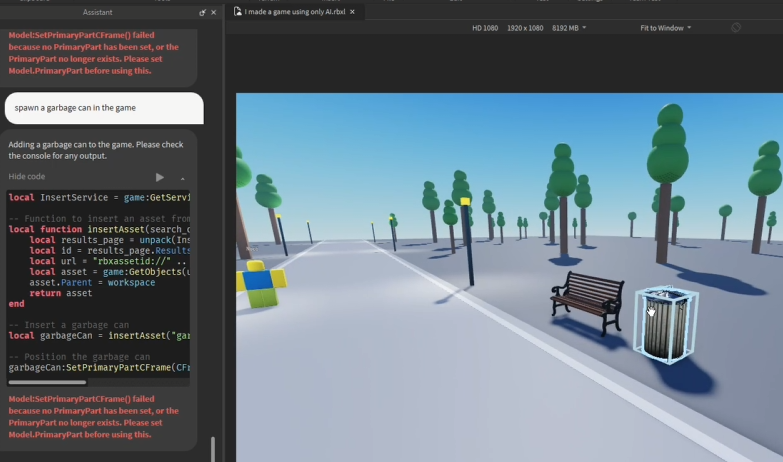Click the 'local results_page' code line
This screenshot has width=783, height=462.
click(109, 240)
